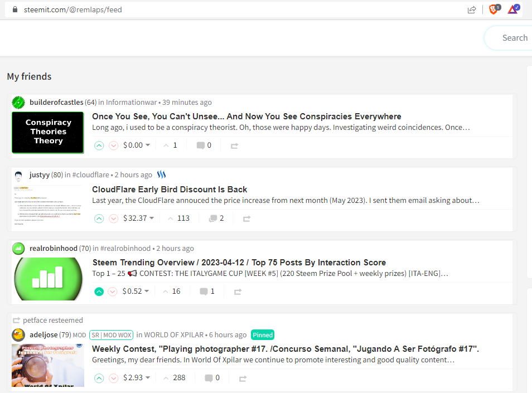Image resolution: width=532 pixels, height=393 pixels.
Task: Open the Playing photographer camera thumbnail
Action: pyautogui.click(x=48, y=365)
